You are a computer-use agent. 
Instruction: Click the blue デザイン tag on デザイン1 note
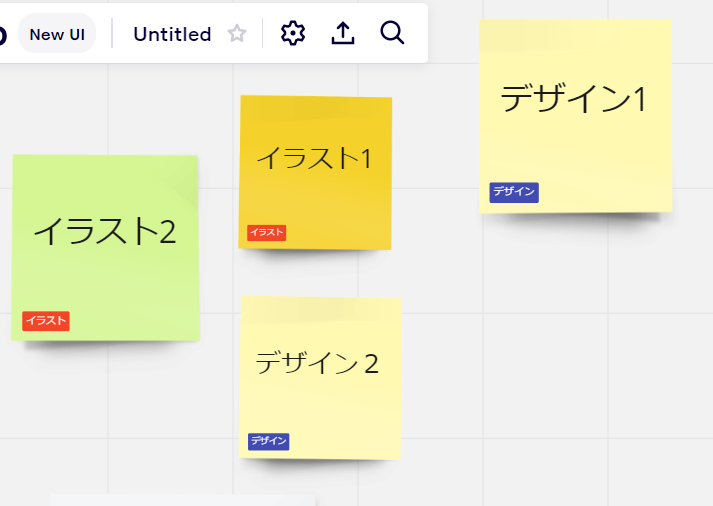point(514,192)
